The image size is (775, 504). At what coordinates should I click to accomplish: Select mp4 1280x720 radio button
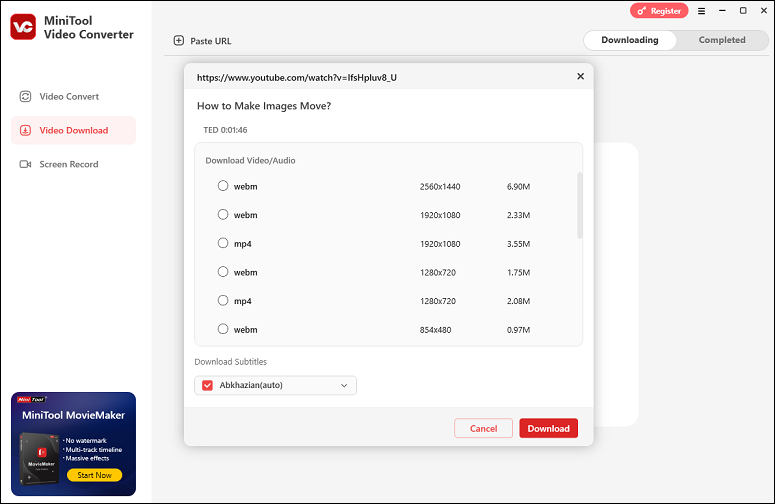[x=223, y=300]
